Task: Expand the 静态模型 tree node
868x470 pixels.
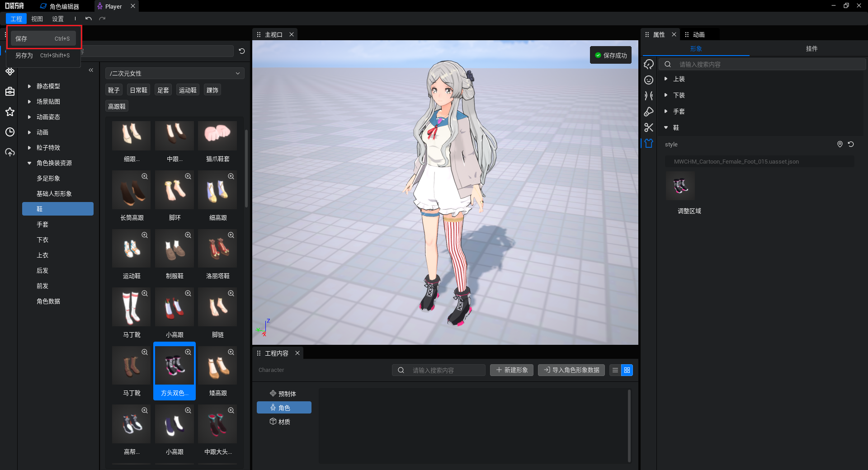Action: tap(29, 86)
